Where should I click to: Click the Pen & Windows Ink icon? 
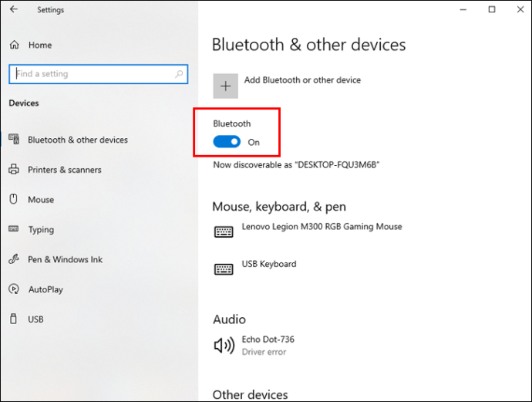(x=14, y=259)
